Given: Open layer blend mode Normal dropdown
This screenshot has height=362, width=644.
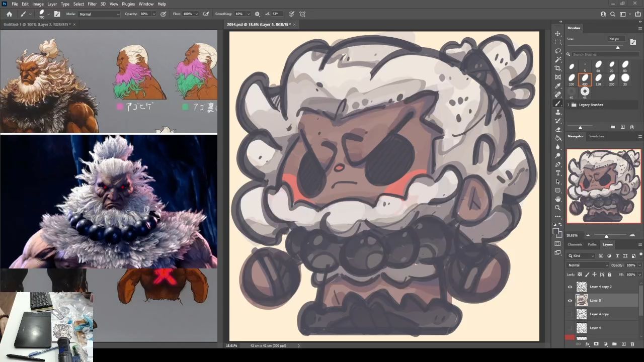Looking at the screenshot, I should tap(588, 265).
